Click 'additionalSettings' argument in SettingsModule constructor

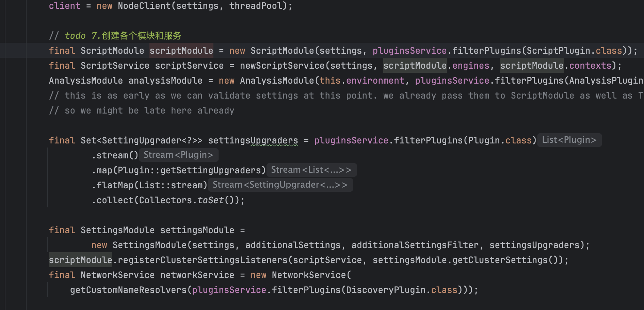point(293,245)
